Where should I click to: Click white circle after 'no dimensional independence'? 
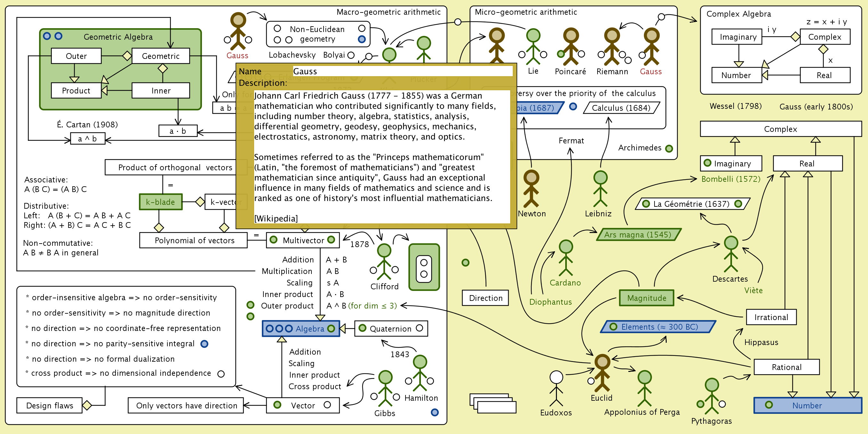(221, 374)
